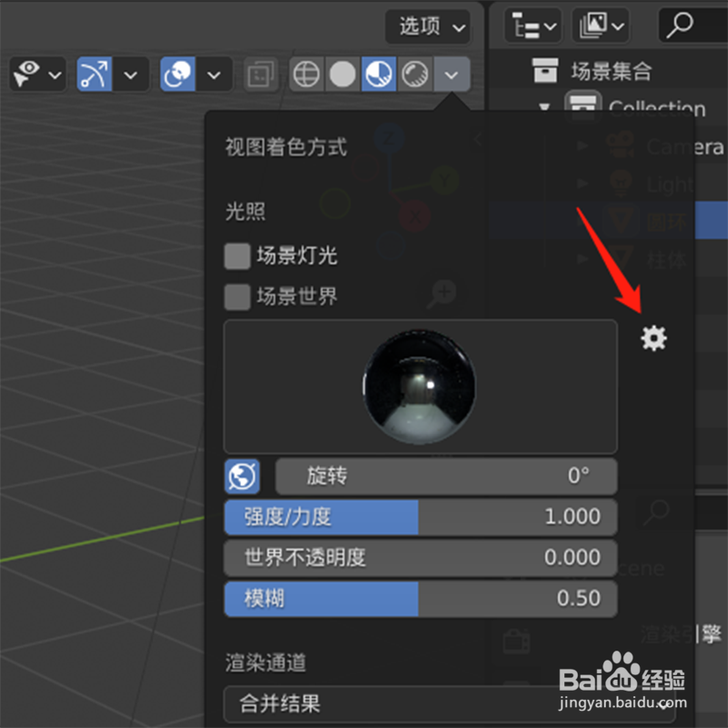
Task: Click the 光照 lighting label
Action: coord(245,212)
